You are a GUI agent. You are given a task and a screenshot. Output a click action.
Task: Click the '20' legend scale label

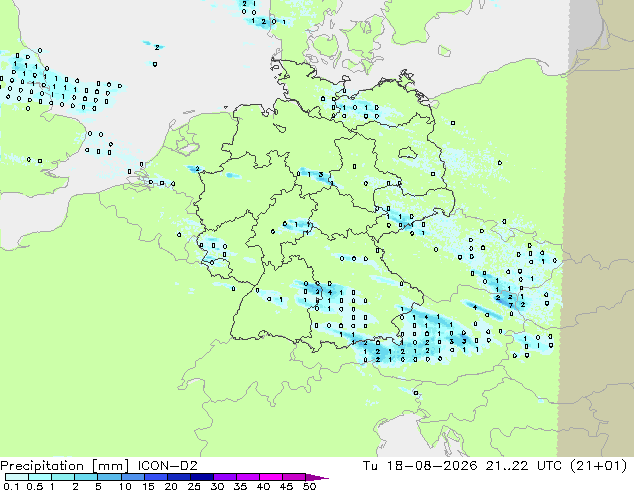(171, 486)
